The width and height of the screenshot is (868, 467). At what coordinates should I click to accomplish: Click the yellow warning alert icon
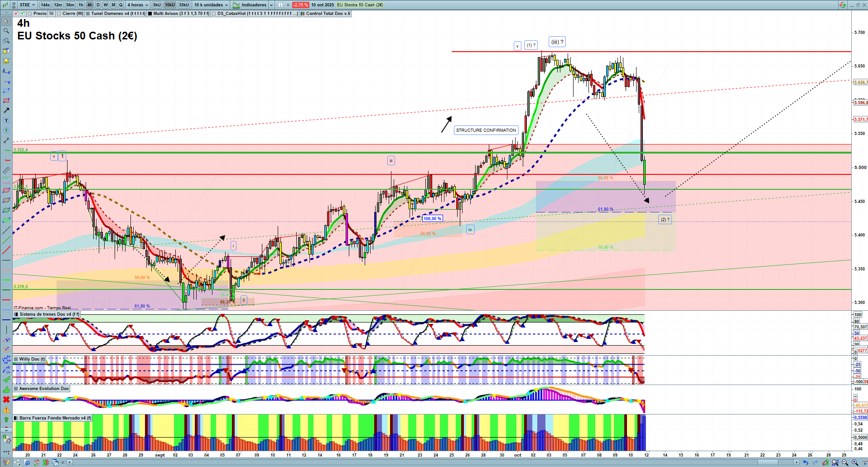tap(6, 409)
